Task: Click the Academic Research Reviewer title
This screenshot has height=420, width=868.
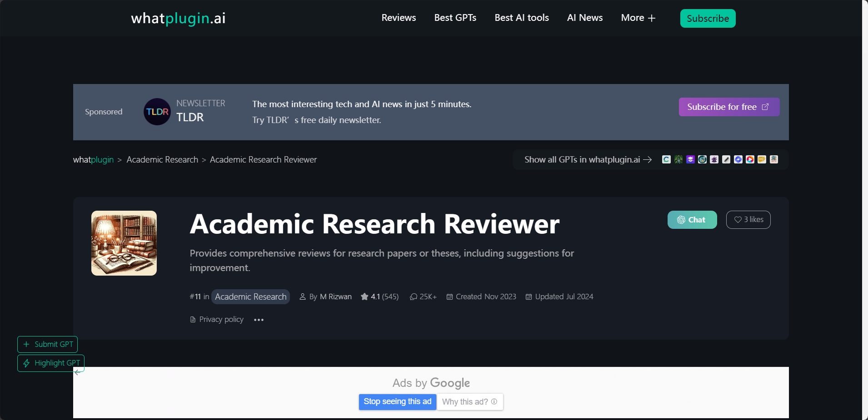Action: click(374, 224)
